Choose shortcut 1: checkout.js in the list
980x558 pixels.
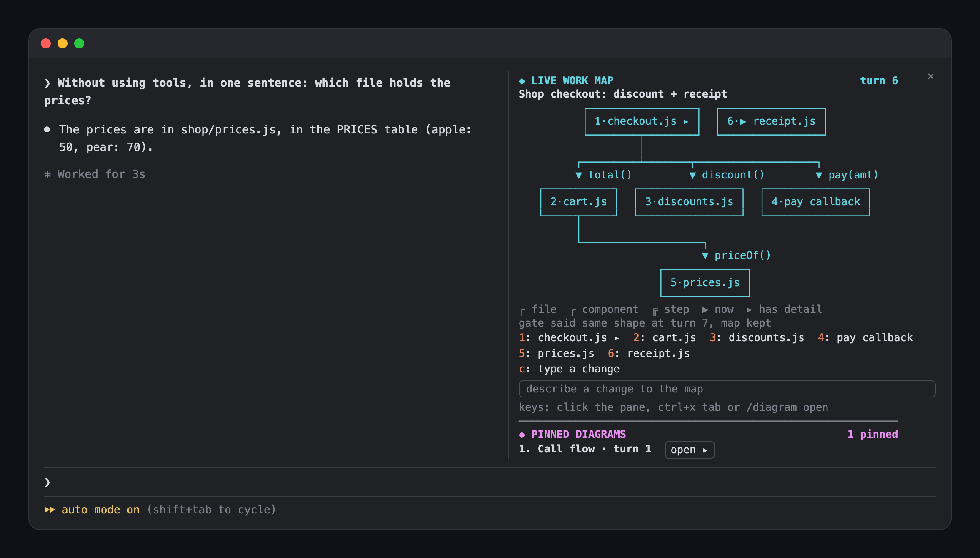pyautogui.click(x=569, y=337)
